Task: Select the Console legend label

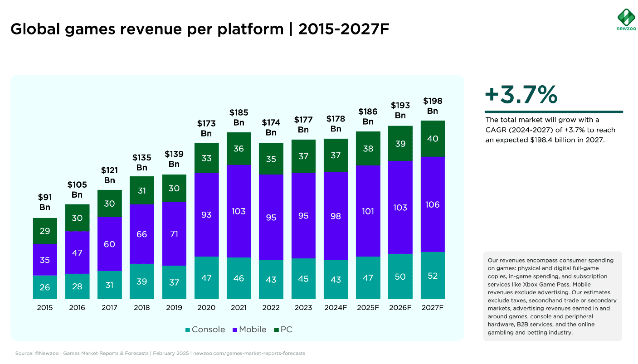Action: point(208,330)
